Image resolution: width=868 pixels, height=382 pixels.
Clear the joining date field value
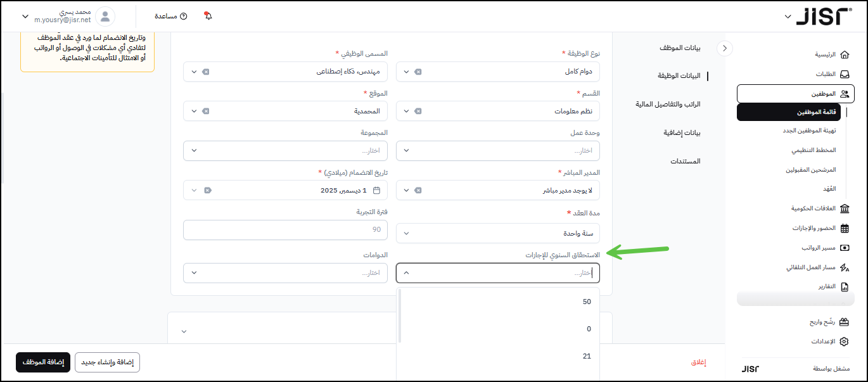208,190
